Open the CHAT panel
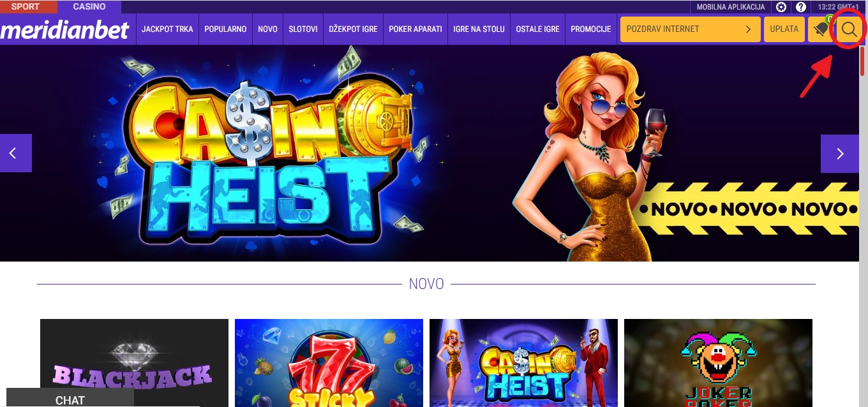The image size is (868, 407). click(x=70, y=398)
